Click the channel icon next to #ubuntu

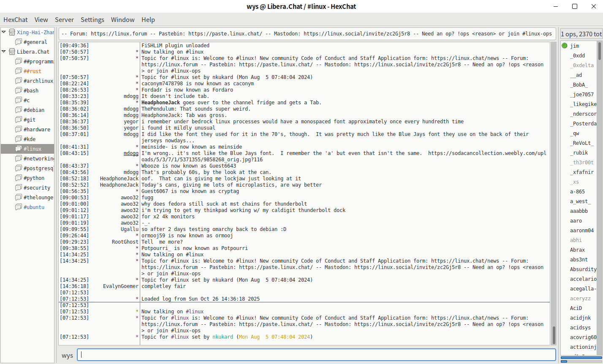pyautogui.click(x=19, y=207)
